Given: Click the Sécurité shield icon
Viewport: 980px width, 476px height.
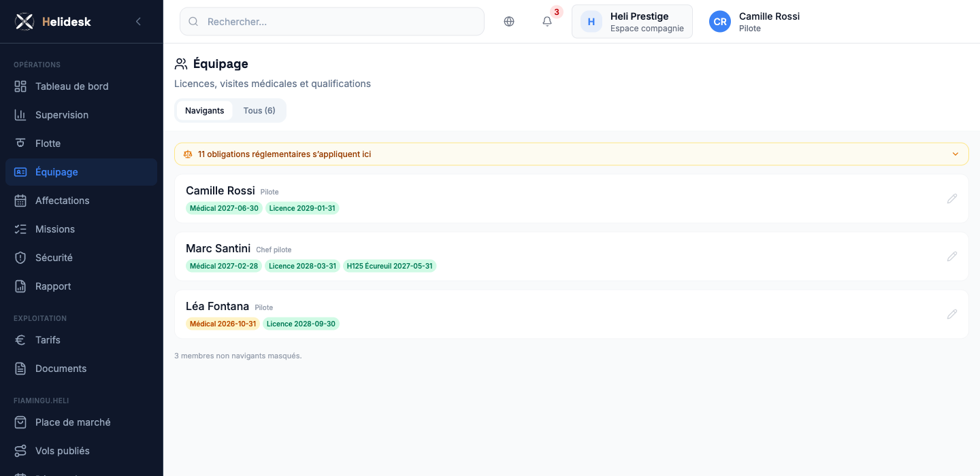Looking at the screenshot, I should 20,258.
